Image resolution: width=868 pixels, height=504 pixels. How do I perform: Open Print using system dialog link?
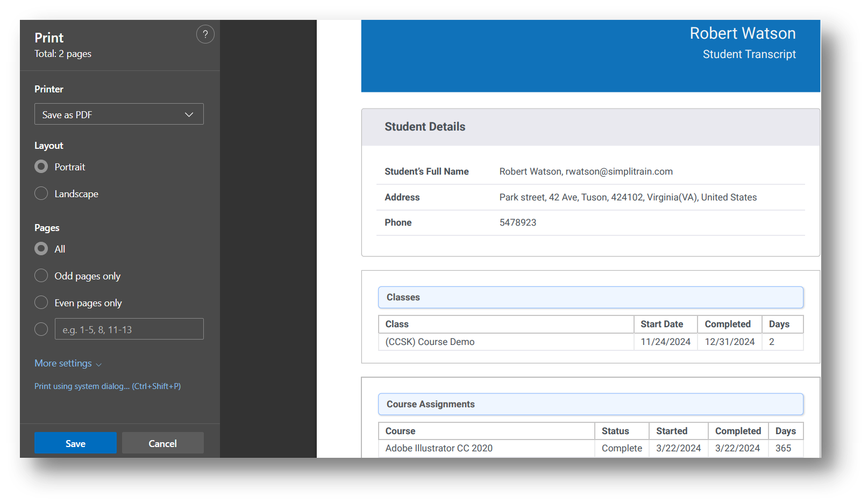(x=108, y=386)
